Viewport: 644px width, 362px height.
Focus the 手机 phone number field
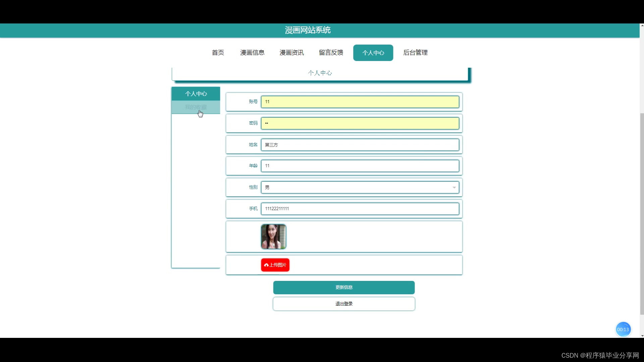[x=360, y=208]
